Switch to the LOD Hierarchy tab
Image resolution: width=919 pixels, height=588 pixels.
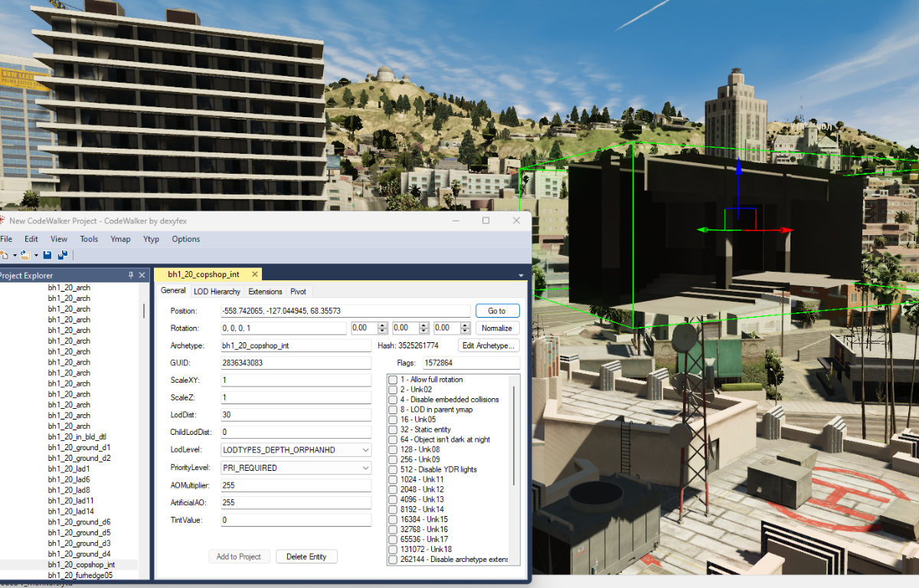point(217,292)
